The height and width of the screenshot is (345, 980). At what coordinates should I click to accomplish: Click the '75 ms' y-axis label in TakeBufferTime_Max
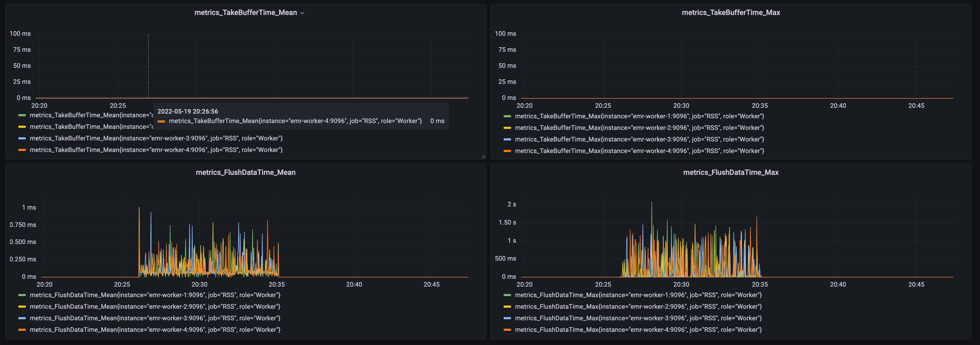tap(507, 50)
